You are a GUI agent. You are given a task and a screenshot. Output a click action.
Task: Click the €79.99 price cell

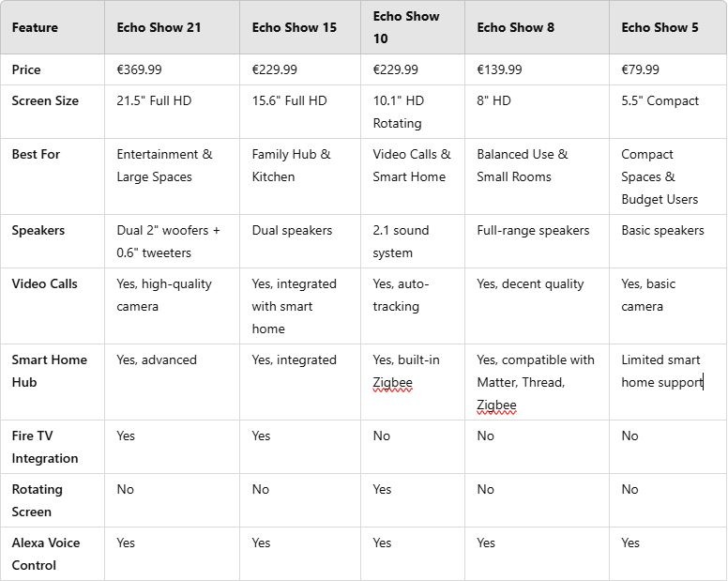640,69
